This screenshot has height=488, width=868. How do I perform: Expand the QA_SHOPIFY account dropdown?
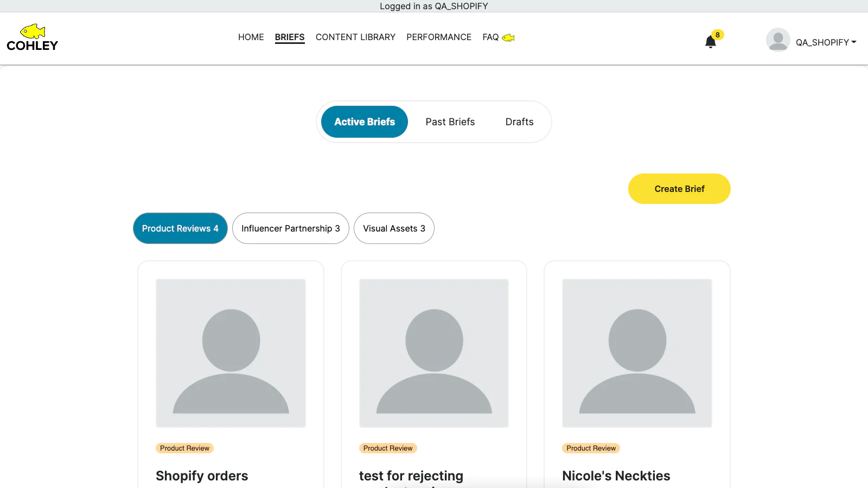click(826, 42)
